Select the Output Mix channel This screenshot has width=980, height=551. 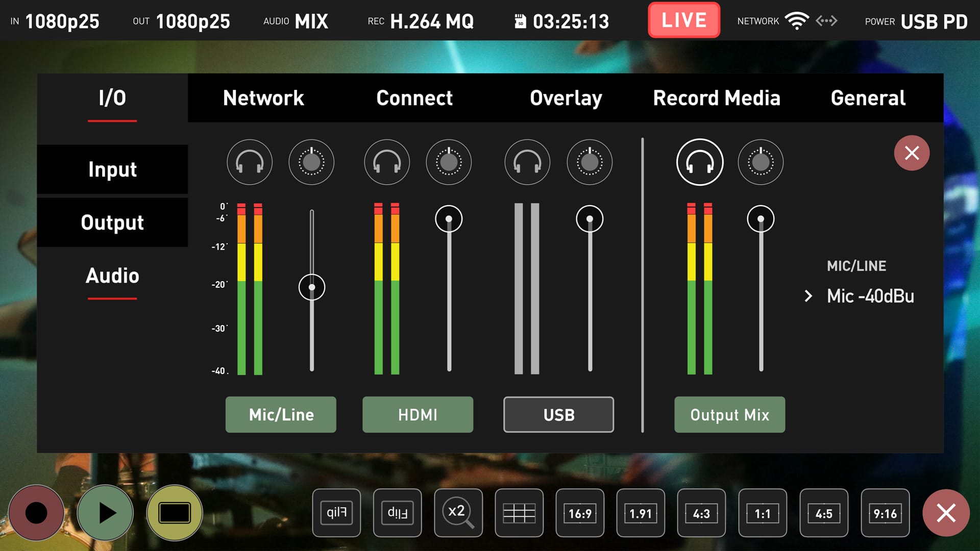729,414
